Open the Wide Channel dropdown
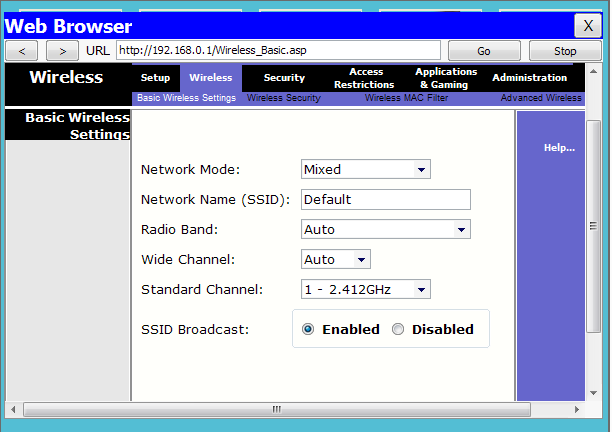 tap(336, 260)
